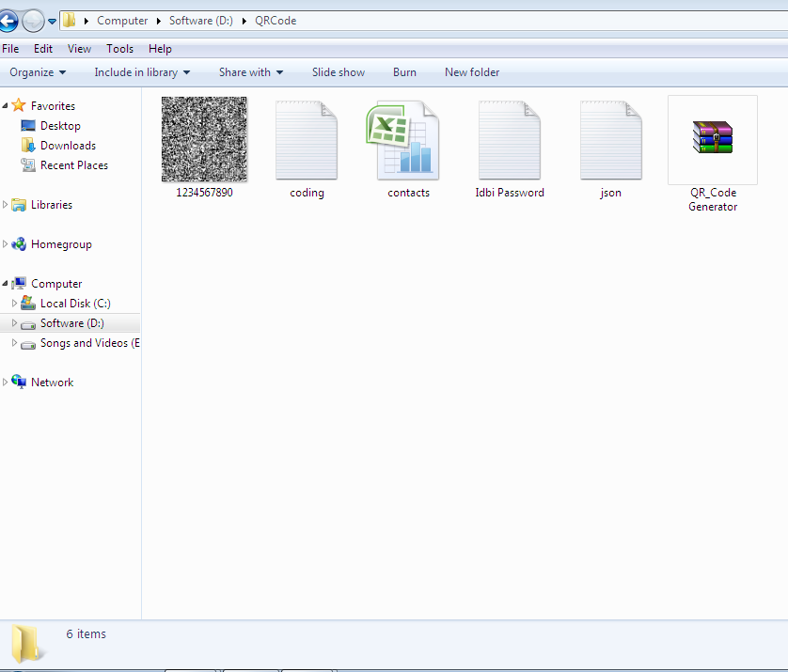The width and height of the screenshot is (788, 672).
Task: Click the Burn button
Action: [404, 72]
